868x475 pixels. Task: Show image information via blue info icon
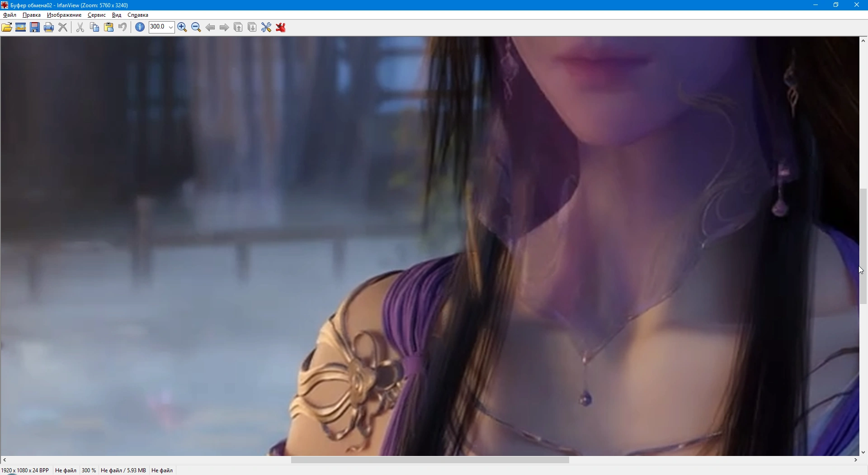click(140, 27)
